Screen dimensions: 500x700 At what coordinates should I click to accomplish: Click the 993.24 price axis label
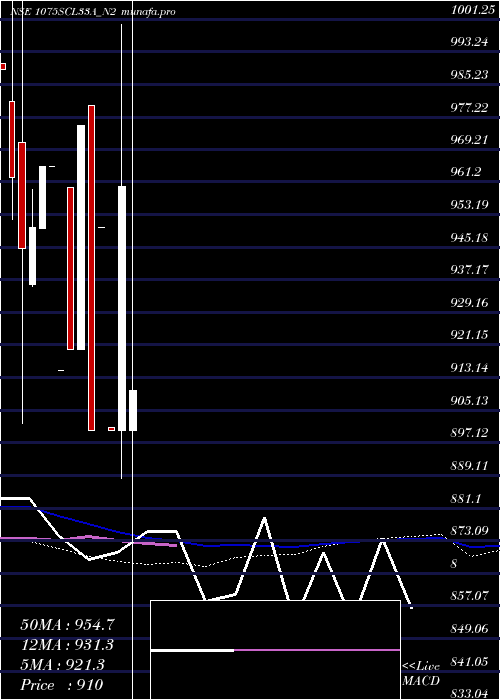pyautogui.click(x=469, y=42)
